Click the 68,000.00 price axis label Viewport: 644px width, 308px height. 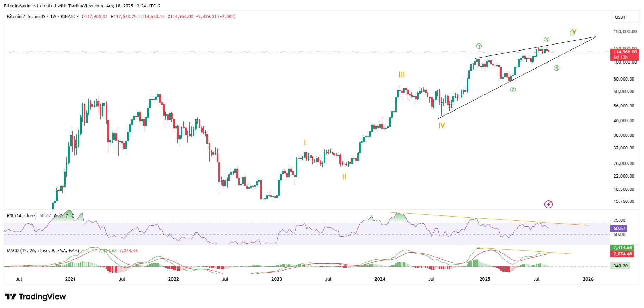624,91
